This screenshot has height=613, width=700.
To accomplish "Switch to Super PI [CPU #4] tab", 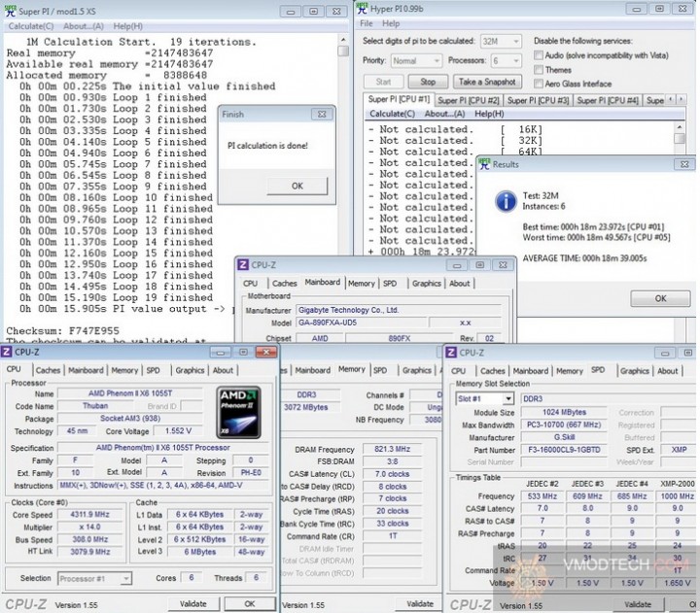I will point(607,100).
